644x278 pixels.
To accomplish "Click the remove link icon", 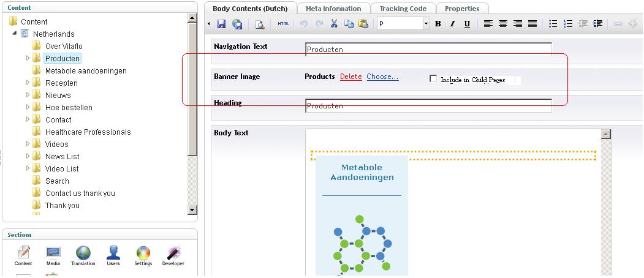I will (x=633, y=24).
